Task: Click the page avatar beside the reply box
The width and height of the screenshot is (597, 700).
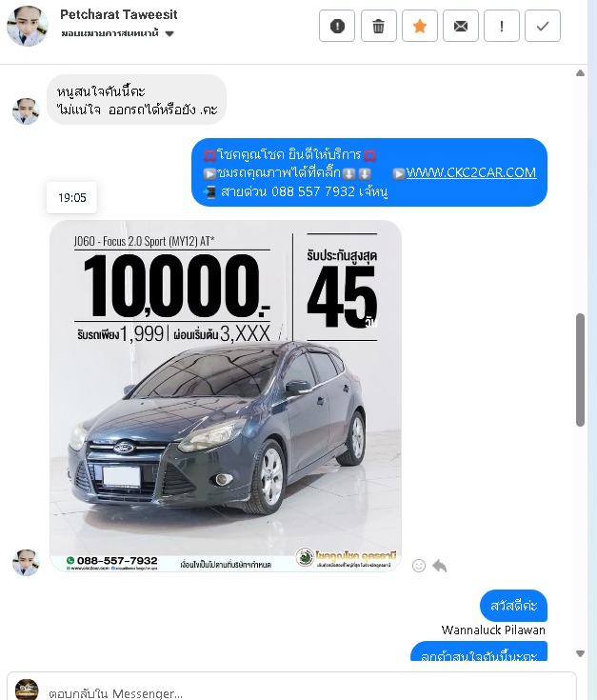Action: [27, 690]
